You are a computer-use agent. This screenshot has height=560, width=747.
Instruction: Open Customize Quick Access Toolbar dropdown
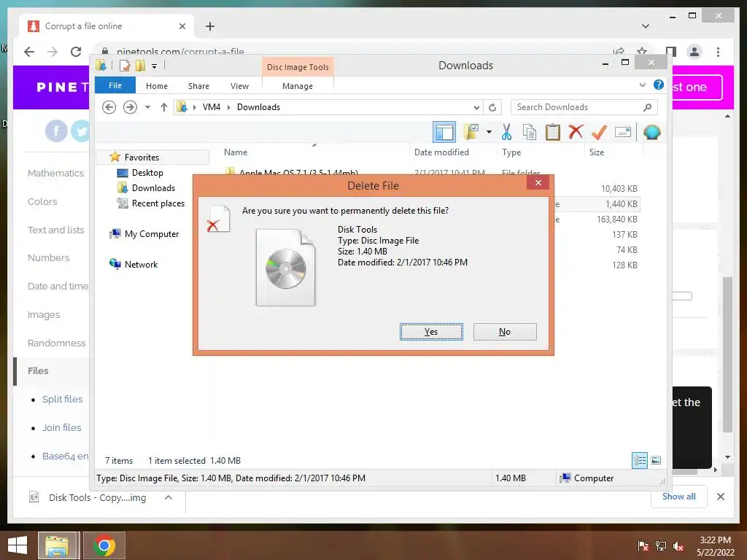click(155, 66)
